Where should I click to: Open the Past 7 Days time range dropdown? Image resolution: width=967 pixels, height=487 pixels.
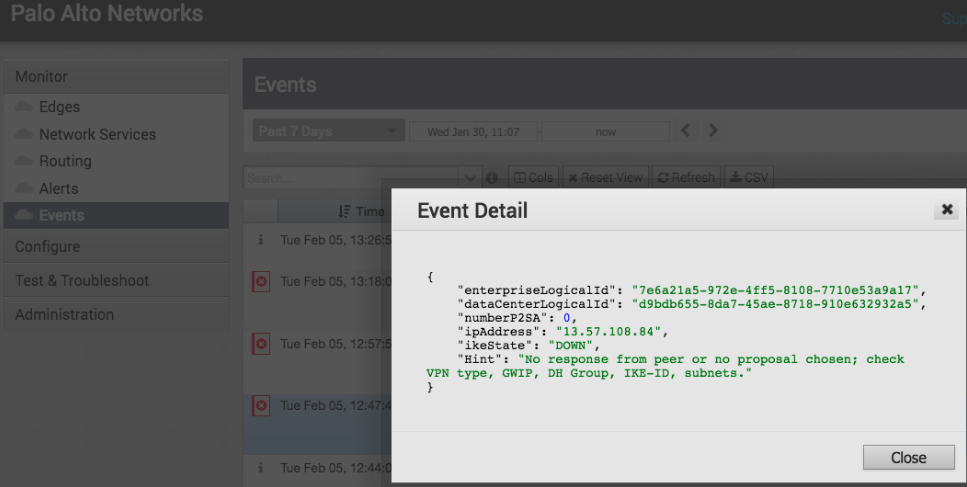(329, 131)
